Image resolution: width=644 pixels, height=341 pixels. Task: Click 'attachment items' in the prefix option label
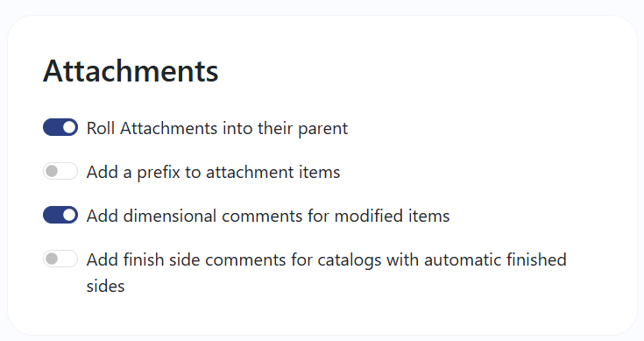(273, 172)
